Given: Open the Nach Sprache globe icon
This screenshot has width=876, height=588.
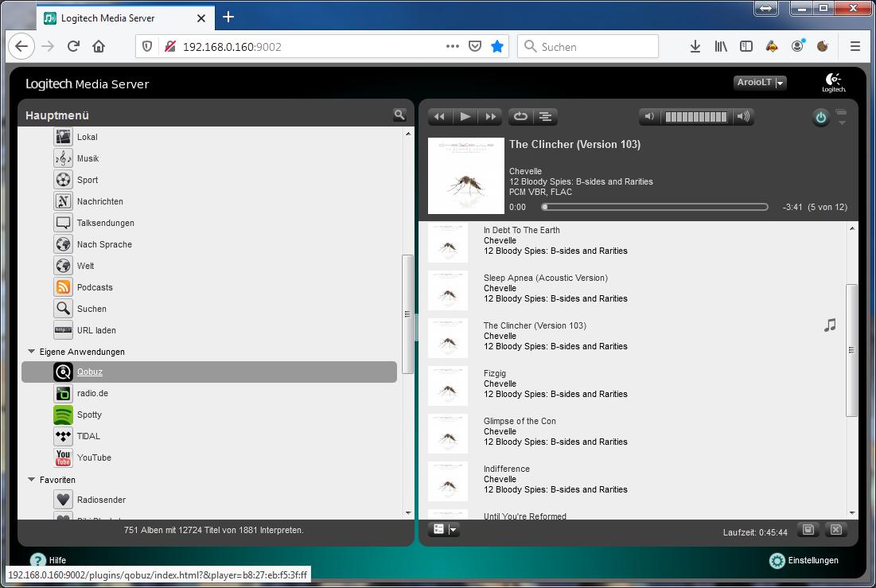Looking at the screenshot, I should click(63, 244).
